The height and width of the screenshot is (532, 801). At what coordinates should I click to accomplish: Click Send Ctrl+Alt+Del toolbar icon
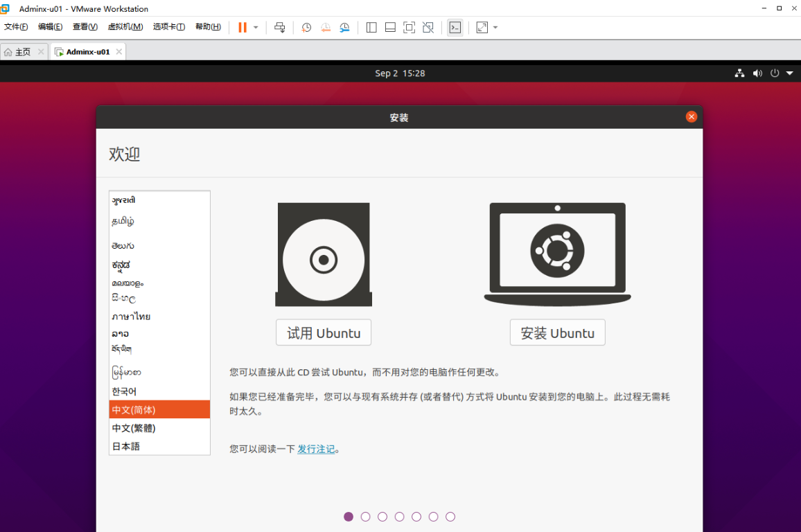pos(279,28)
